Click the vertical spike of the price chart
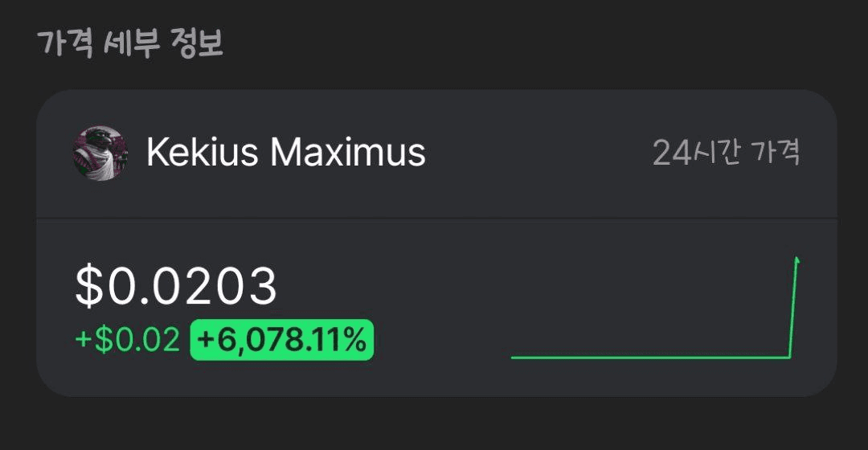This screenshot has width=868, height=450. pyautogui.click(x=793, y=309)
